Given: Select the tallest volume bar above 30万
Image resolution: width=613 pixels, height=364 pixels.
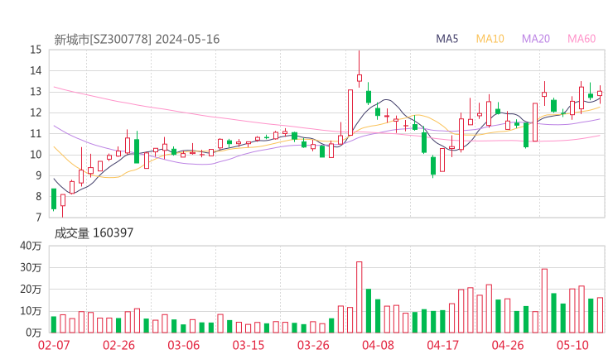Looking at the screenshot, I should click(x=360, y=297).
